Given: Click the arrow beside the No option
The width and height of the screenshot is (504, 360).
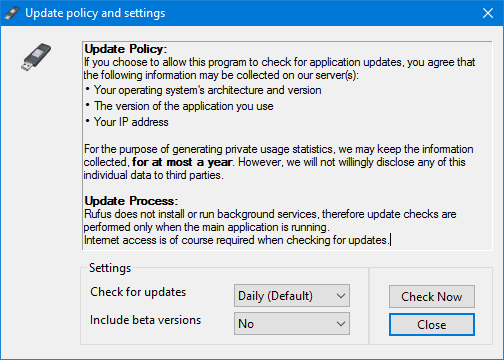Looking at the screenshot, I should 341,324.
